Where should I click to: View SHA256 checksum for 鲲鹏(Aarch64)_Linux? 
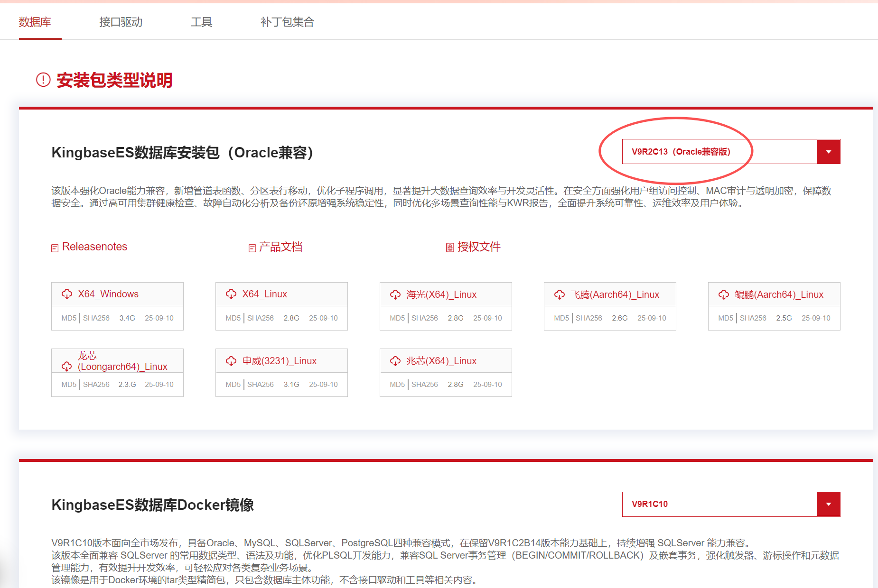coord(753,318)
